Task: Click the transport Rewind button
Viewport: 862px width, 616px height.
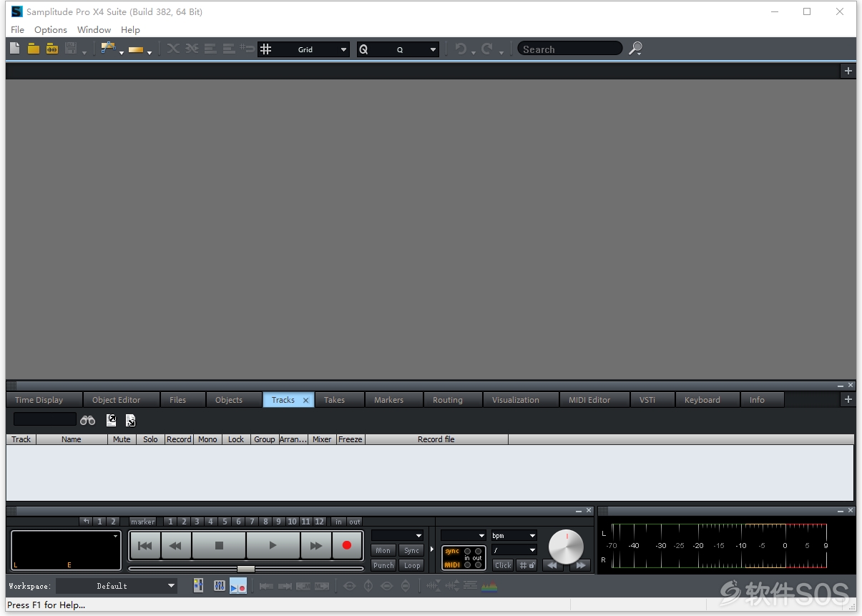Action: pyautogui.click(x=175, y=545)
